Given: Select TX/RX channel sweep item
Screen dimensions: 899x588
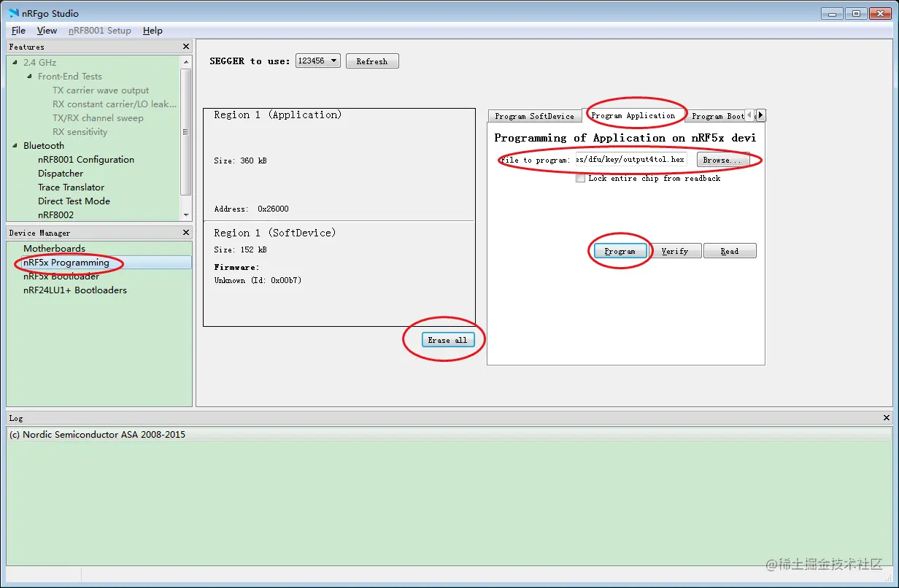Looking at the screenshot, I should click(98, 118).
